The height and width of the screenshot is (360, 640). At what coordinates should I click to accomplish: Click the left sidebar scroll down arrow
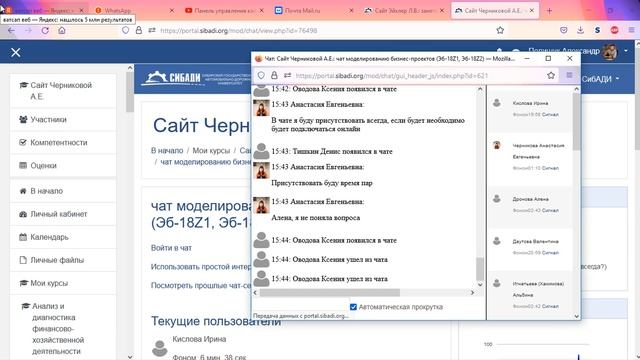click(x=130, y=357)
